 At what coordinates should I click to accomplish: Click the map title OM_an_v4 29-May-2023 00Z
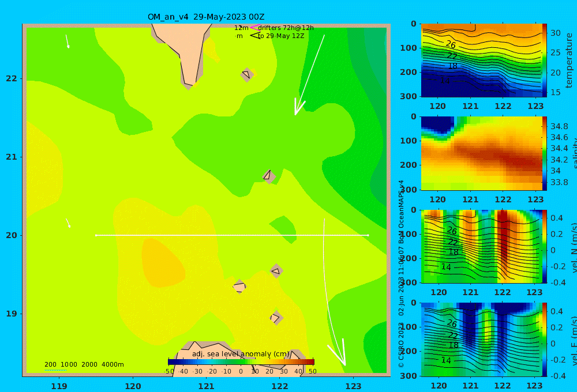[x=206, y=17]
